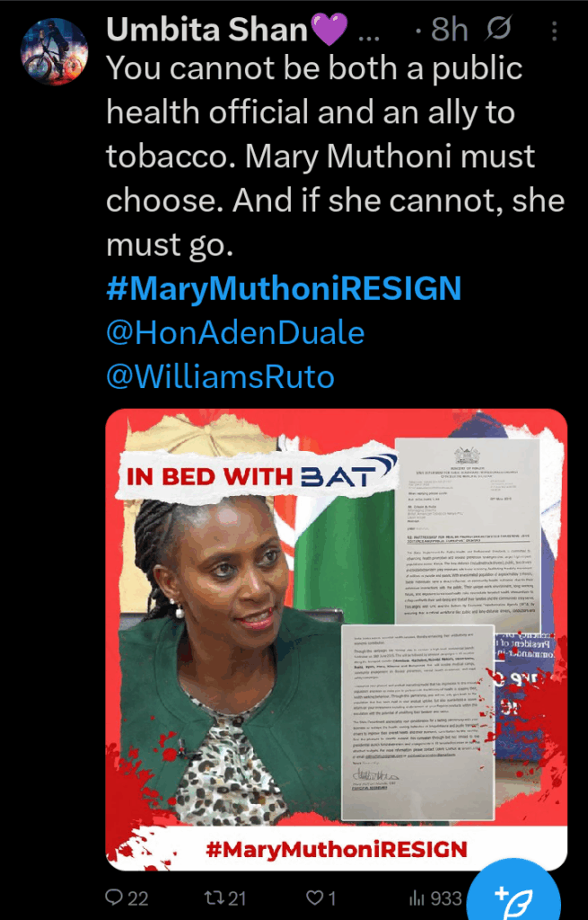
Task: Open Umbita Shan's profile avatar
Action: point(55,51)
